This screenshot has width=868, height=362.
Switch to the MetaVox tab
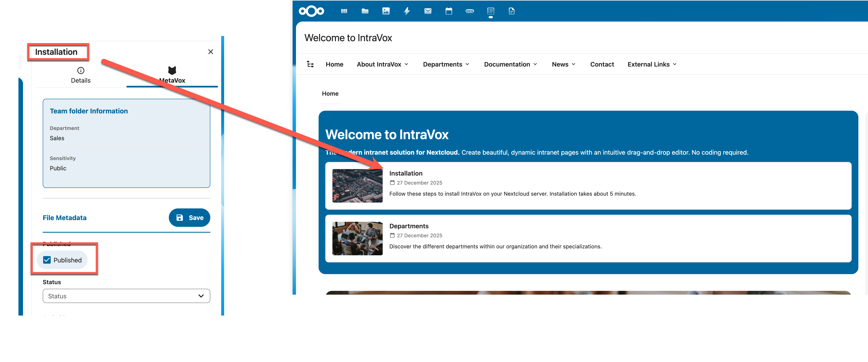tap(172, 75)
